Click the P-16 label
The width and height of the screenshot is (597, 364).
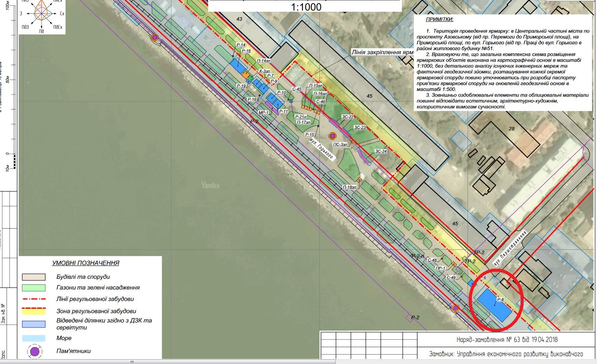(x=252, y=100)
